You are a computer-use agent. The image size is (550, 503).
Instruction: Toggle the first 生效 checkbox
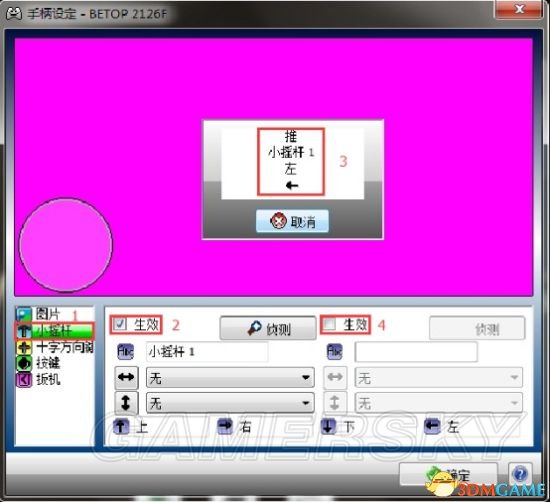tap(120, 324)
